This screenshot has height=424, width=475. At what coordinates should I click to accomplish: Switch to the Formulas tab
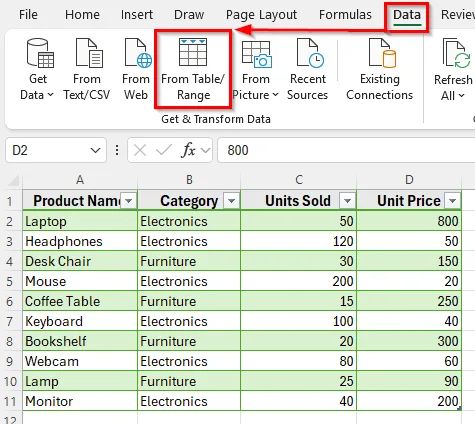pyautogui.click(x=345, y=15)
